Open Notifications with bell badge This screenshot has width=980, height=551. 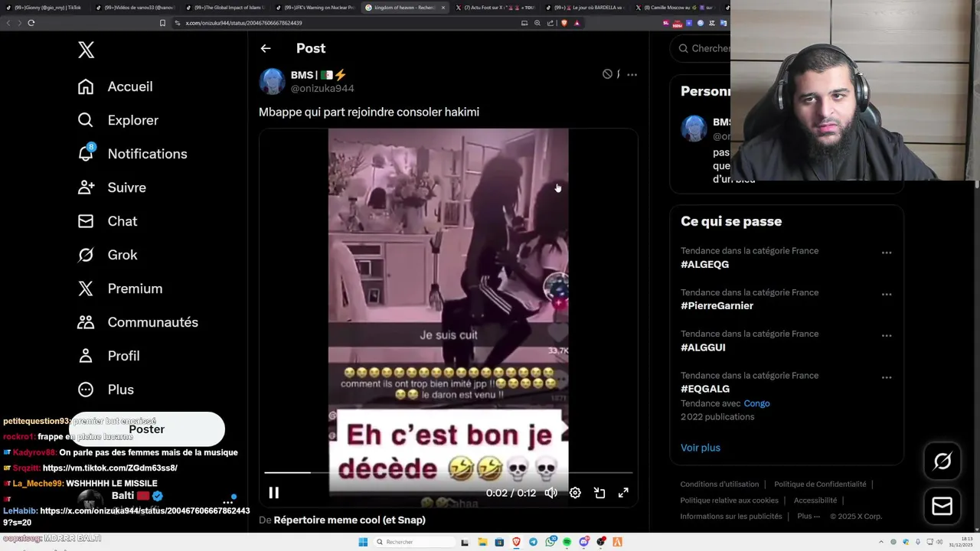click(x=132, y=154)
